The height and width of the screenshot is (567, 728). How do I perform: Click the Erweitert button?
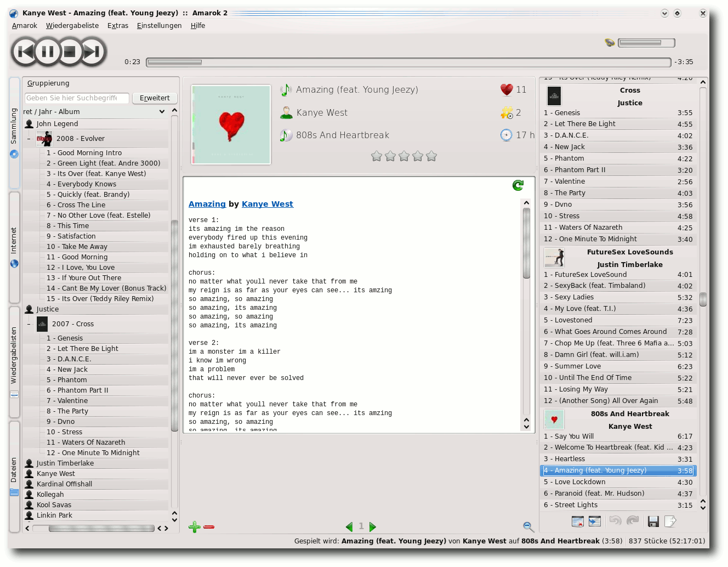155,98
